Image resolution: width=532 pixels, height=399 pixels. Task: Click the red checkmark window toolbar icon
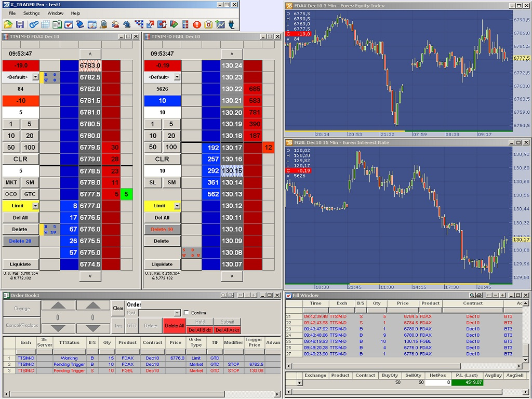click(x=69, y=24)
